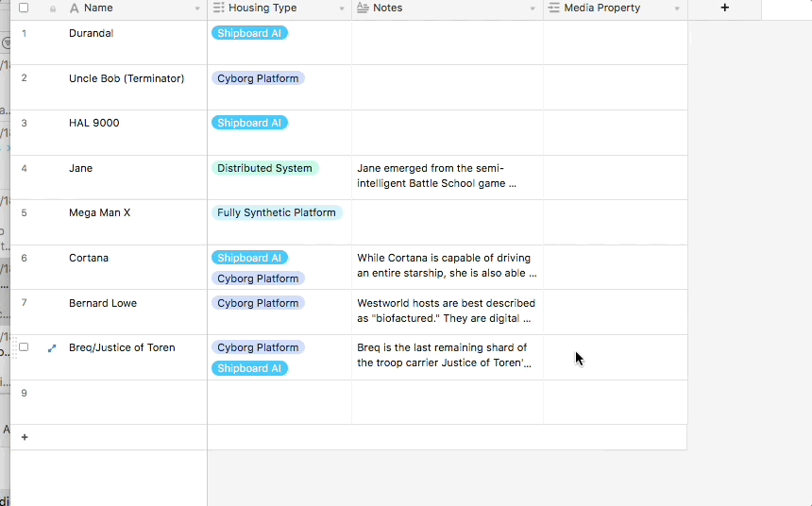The width and height of the screenshot is (812, 506).
Task: Click Breq's Cyborg Platform tag
Action: click(258, 347)
